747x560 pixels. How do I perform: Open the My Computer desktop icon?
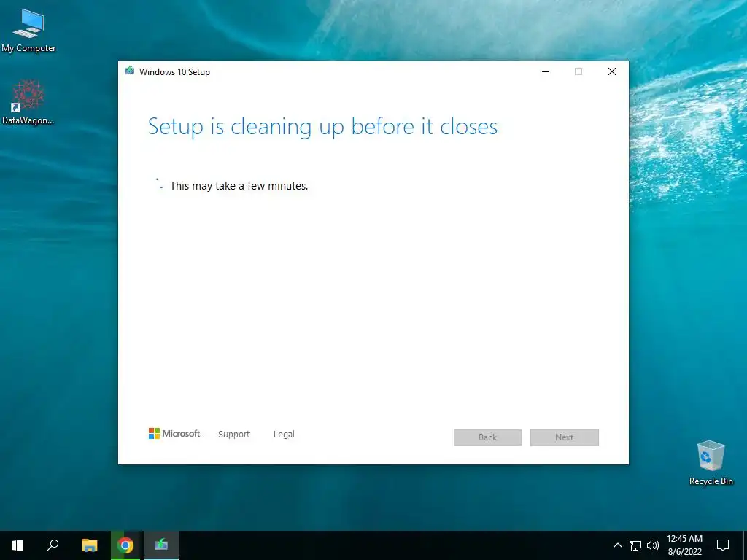[x=28, y=31]
